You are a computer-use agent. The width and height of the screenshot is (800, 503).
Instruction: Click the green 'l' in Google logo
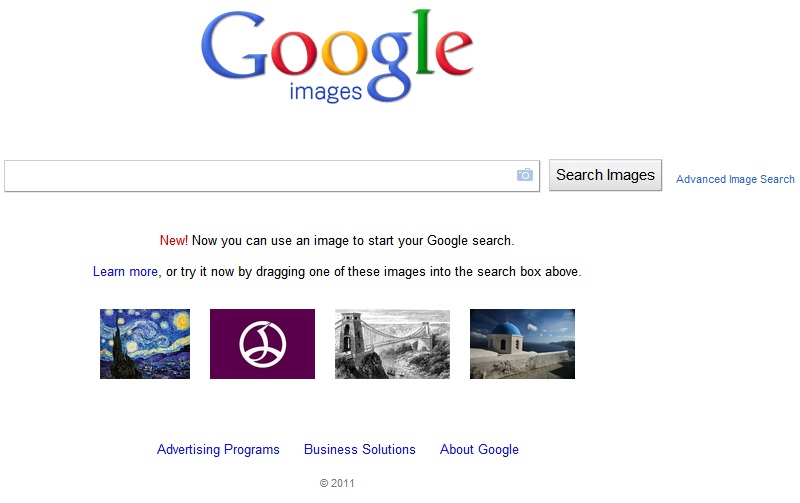tap(420, 42)
